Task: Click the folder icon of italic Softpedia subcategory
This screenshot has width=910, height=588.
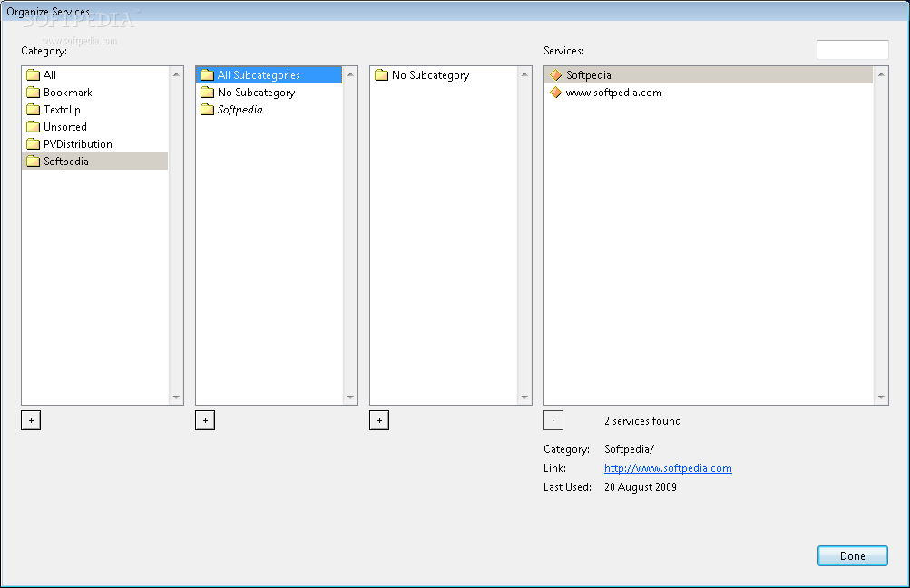Action: pyautogui.click(x=207, y=110)
